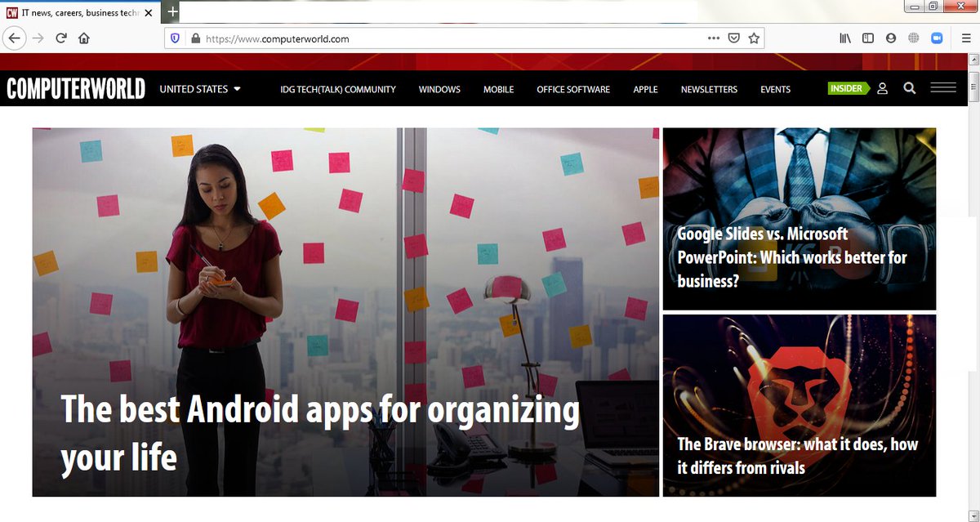
Task: Expand the United States edition dropdown
Action: pos(200,89)
